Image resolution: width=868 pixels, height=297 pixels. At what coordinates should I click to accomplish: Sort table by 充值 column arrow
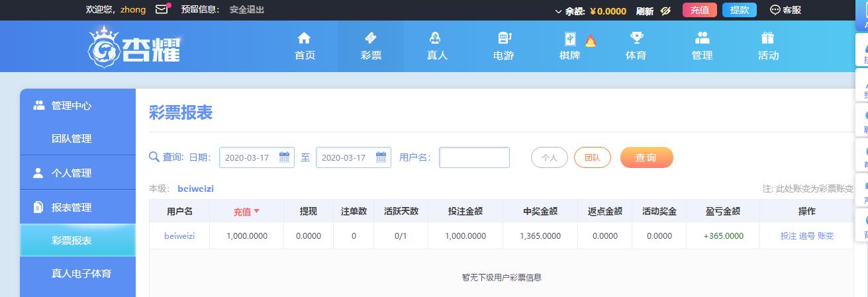pyautogui.click(x=256, y=212)
